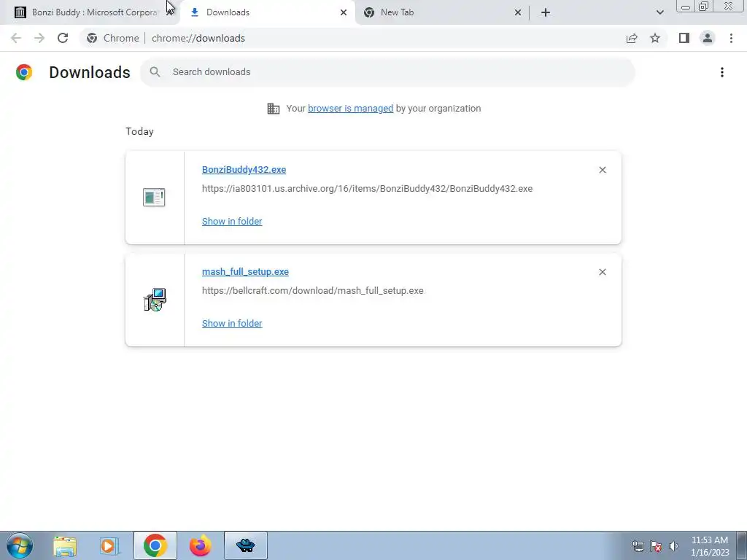Screen dimensions: 747x560
Task: Close the Downloads tab
Action: pos(344,12)
